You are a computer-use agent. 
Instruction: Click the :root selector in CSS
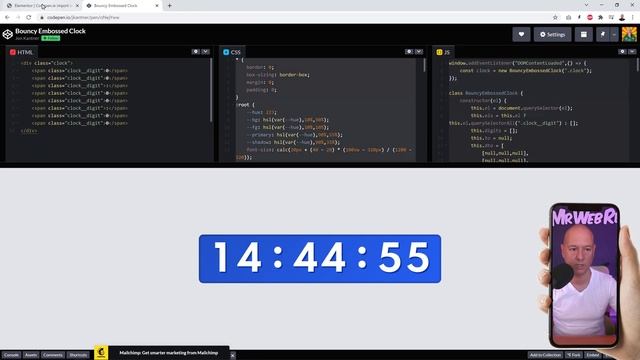coord(244,105)
